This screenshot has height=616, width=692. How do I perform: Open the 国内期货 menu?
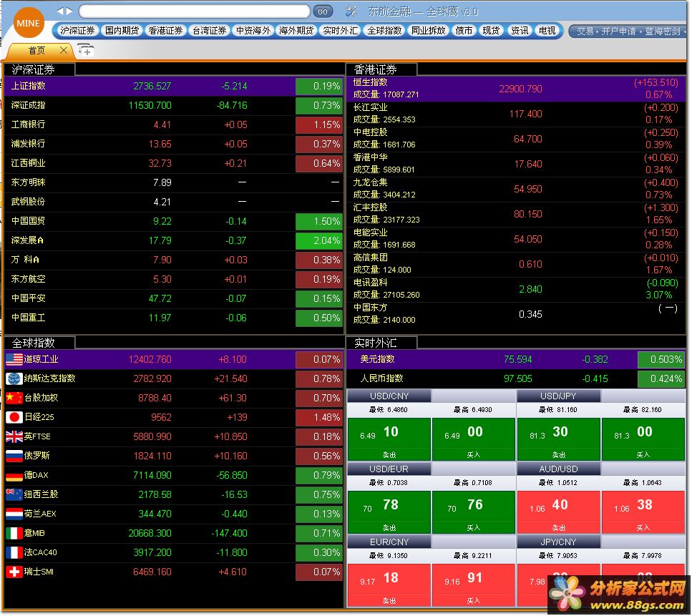122,31
